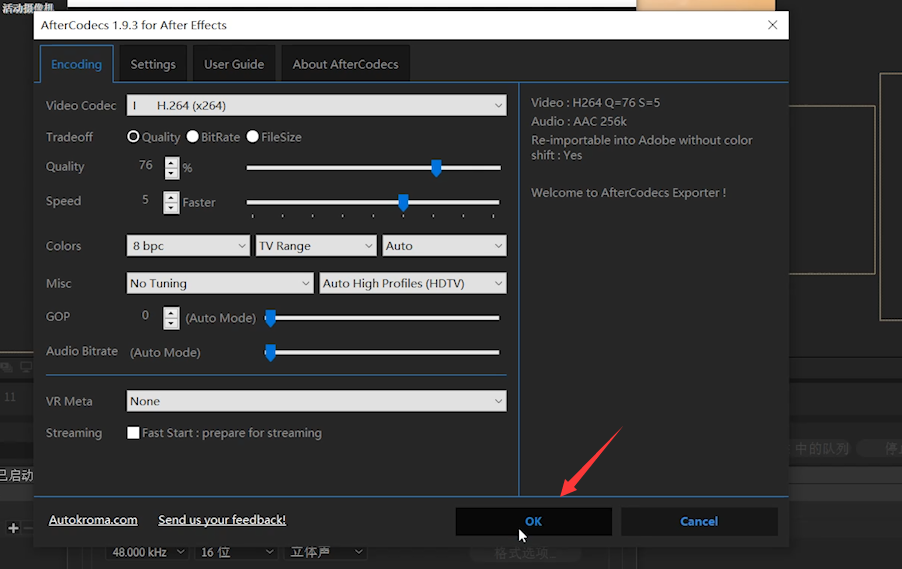Increase Speed with the up stepper arrow
The height and width of the screenshot is (569, 902).
pyautogui.click(x=171, y=197)
